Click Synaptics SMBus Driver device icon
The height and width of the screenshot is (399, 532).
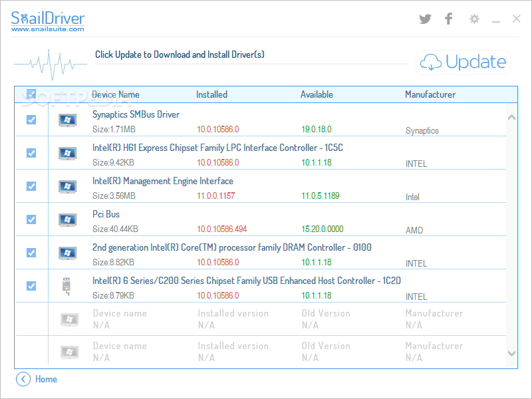coord(68,120)
